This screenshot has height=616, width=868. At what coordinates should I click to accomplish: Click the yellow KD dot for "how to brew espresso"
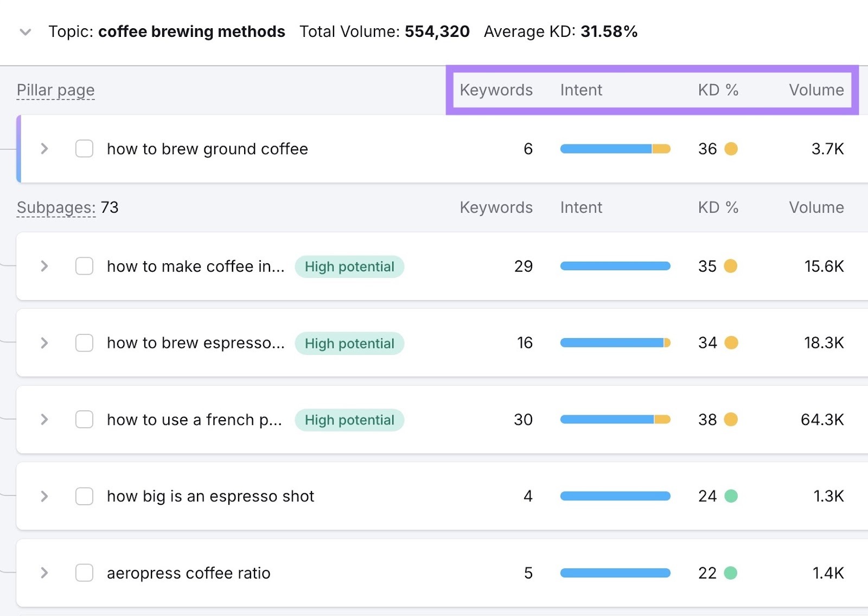(732, 343)
